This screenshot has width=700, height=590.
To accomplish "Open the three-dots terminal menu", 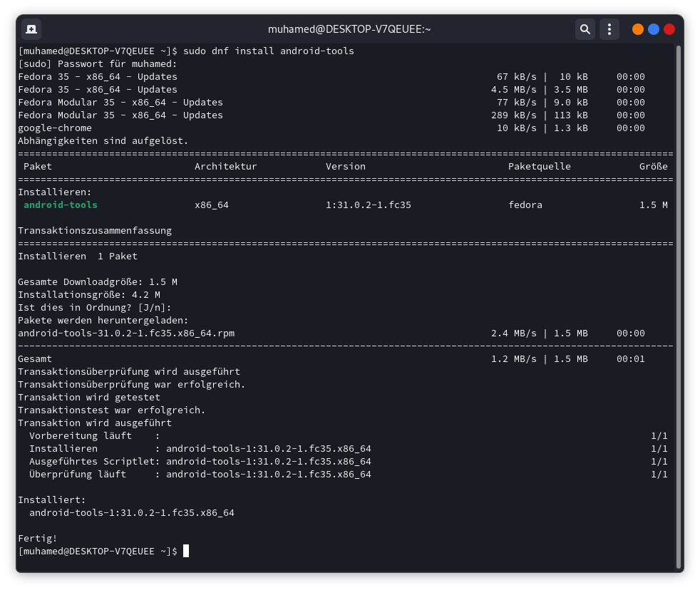I will pyautogui.click(x=609, y=29).
